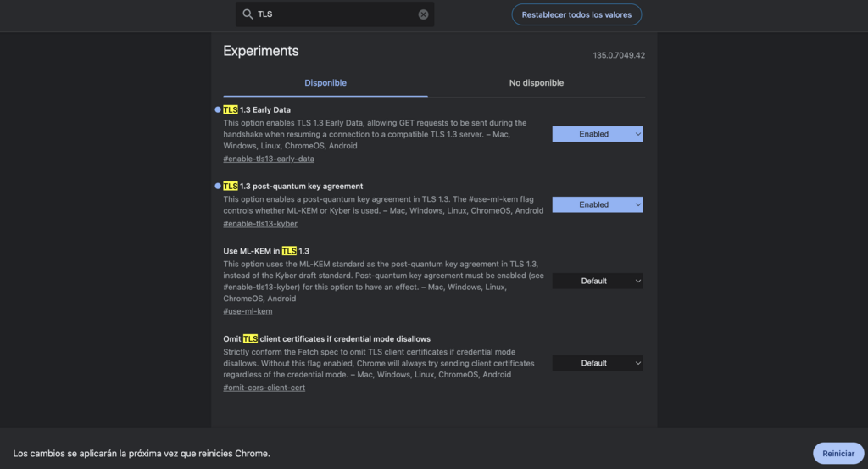Switch to the No disponible tab
This screenshot has width=868, height=469.
(x=536, y=83)
